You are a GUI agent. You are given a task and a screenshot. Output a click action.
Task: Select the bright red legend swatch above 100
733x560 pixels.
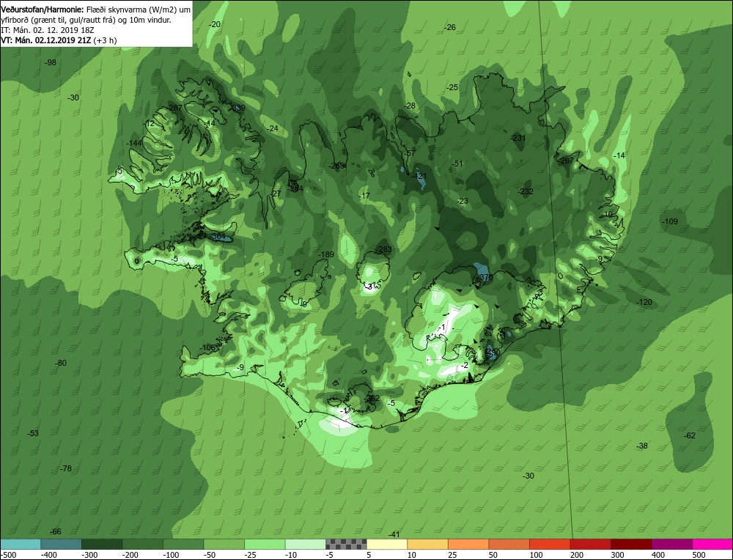(550, 544)
